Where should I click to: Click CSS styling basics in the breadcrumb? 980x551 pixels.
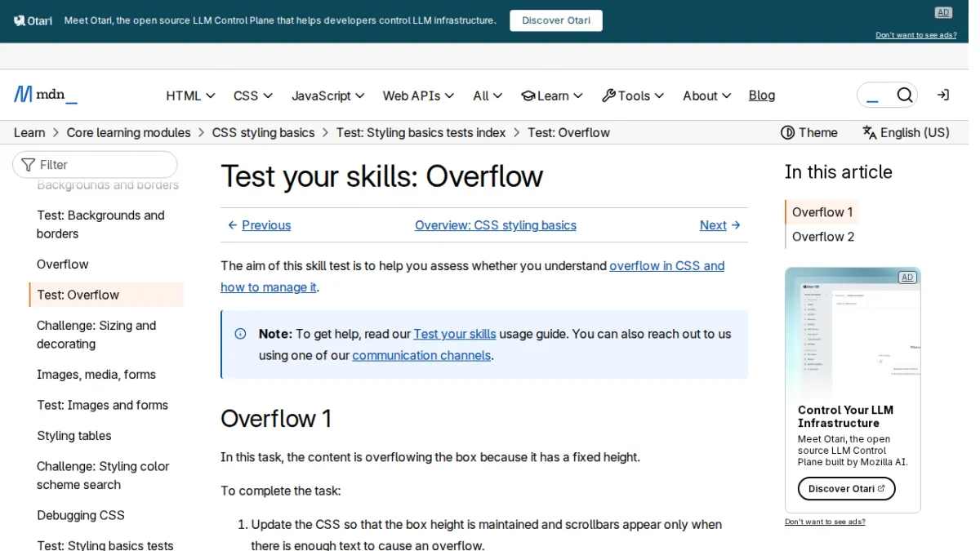coord(264,132)
